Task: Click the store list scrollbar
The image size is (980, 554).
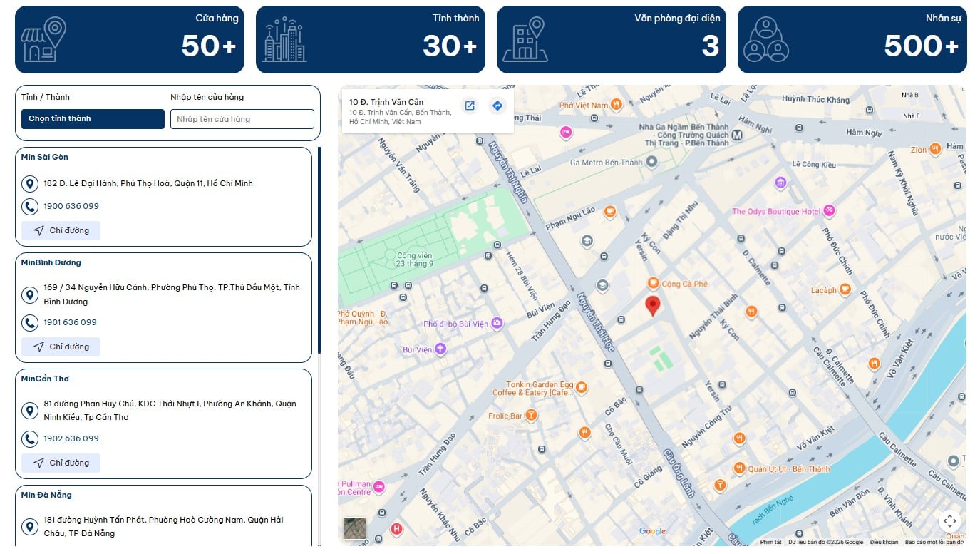Action: [319, 250]
